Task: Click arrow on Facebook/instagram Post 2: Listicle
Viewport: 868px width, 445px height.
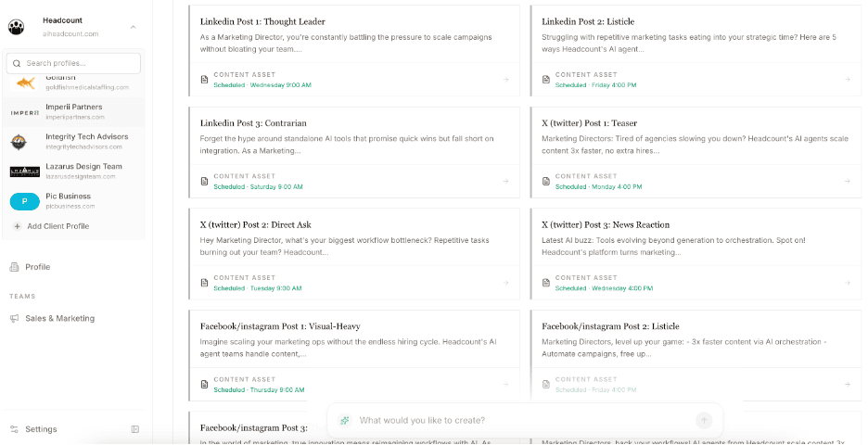Action: (x=847, y=384)
